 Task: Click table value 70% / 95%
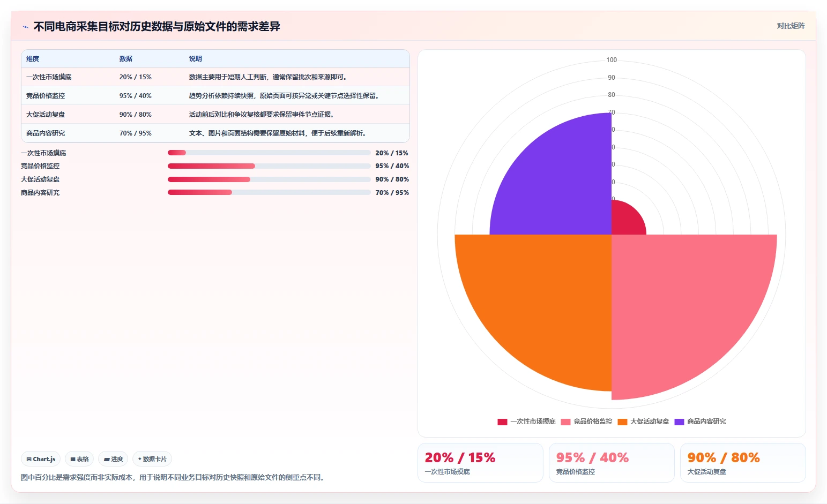(136, 133)
